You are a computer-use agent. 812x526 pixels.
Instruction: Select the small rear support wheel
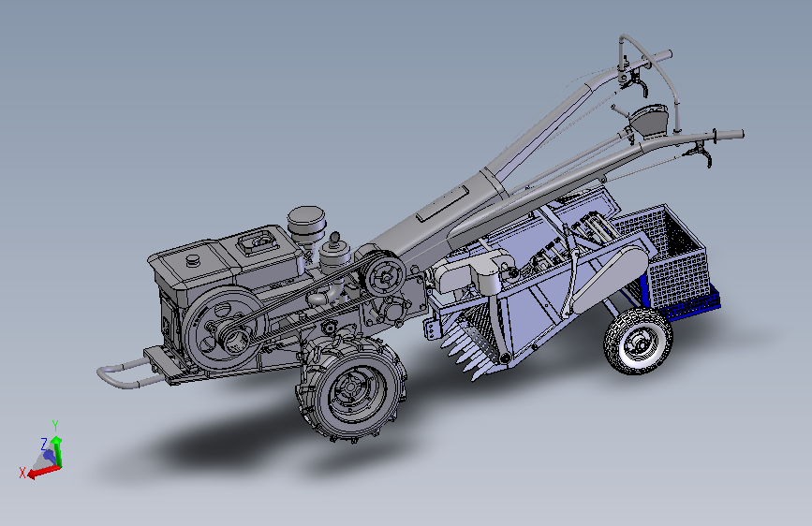[x=638, y=341]
